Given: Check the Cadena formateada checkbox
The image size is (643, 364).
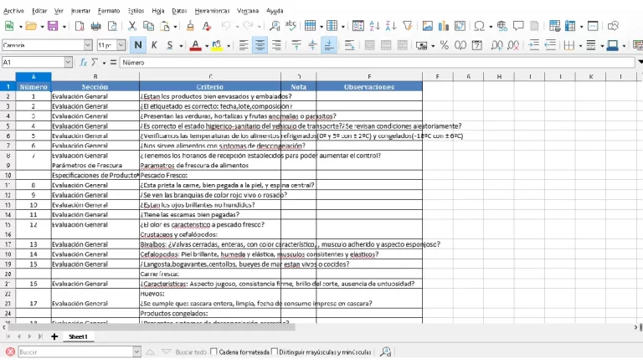Looking at the screenshot, I should [x=213, y=351].
